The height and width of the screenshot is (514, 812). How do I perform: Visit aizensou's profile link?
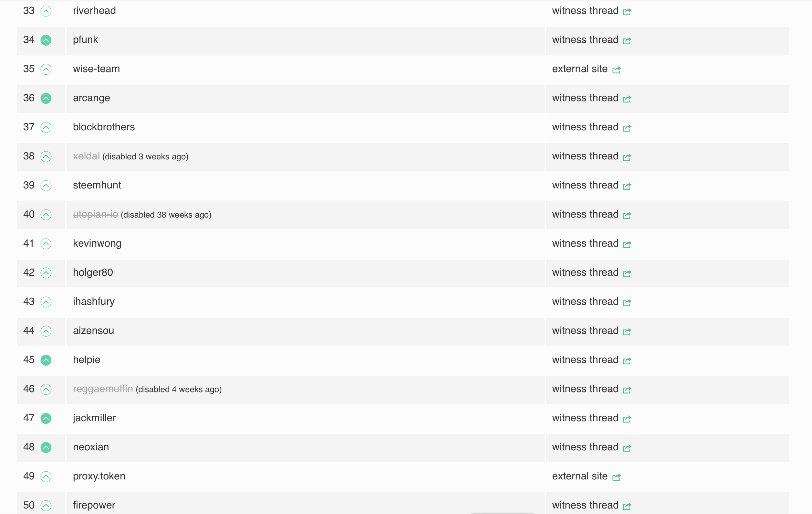coord(93,331)
